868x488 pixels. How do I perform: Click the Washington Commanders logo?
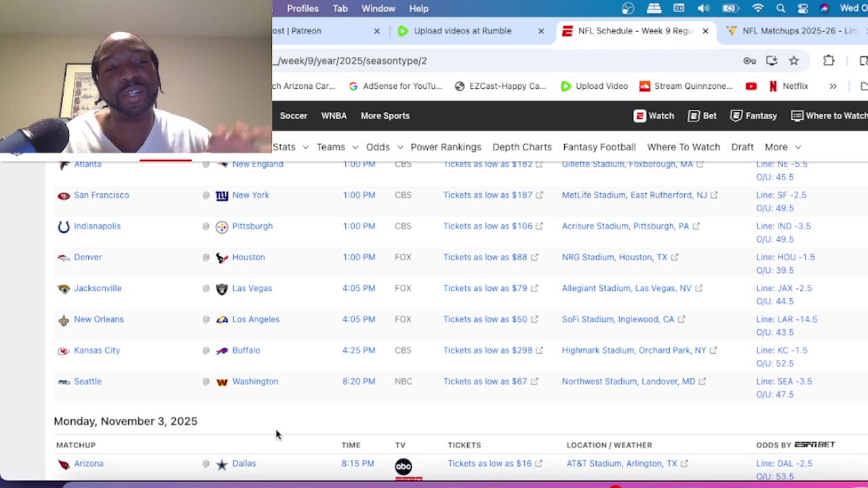point(222,382)
